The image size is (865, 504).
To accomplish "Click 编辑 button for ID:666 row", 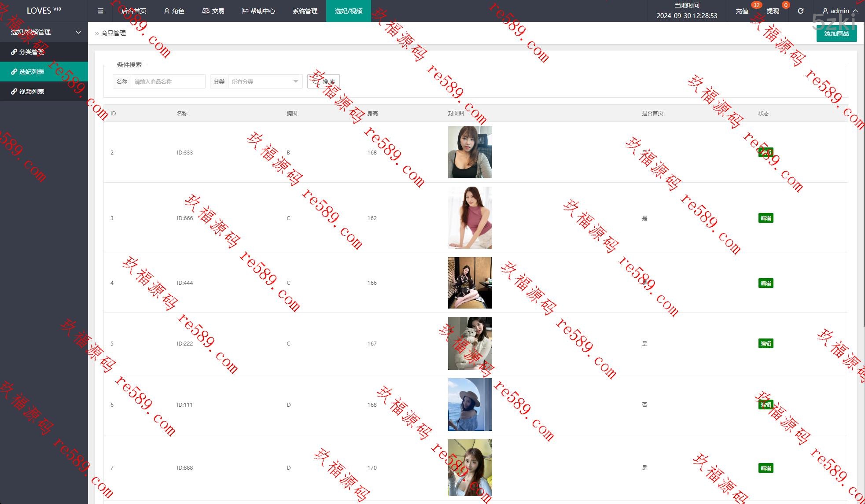I will [x=766, y=218].
